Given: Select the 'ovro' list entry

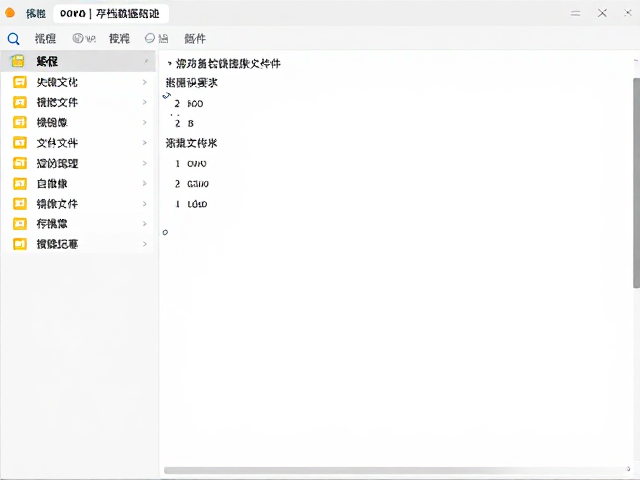Looking at the screenshot, I should pyautogui.click(x=197, y=164).
